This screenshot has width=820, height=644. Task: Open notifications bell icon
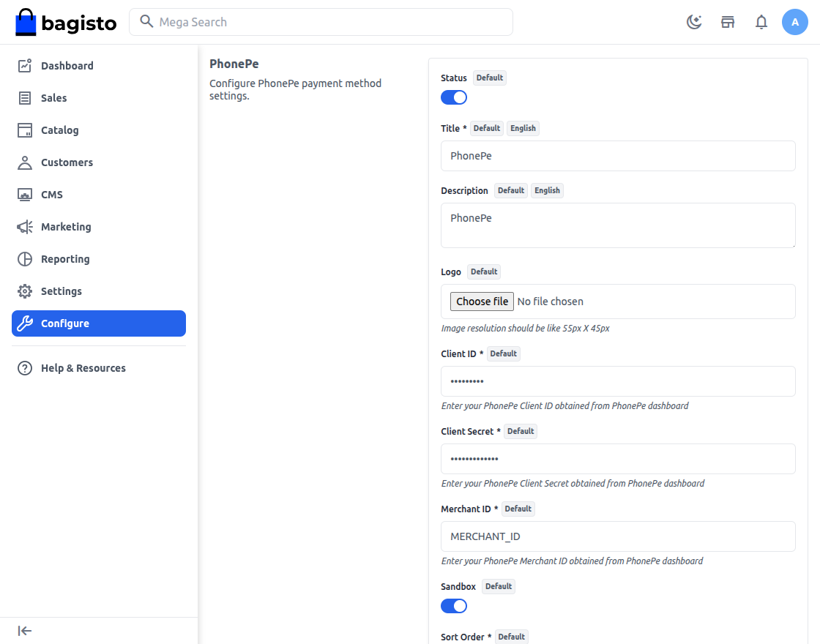[761, 22]
